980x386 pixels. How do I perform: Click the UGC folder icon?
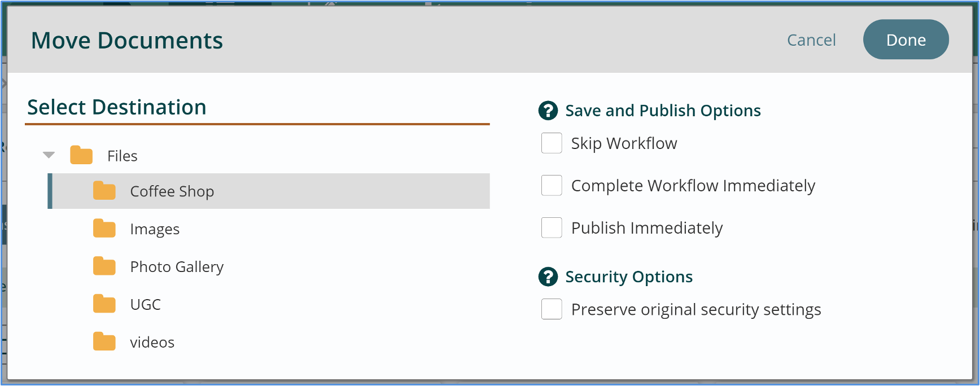104,304
